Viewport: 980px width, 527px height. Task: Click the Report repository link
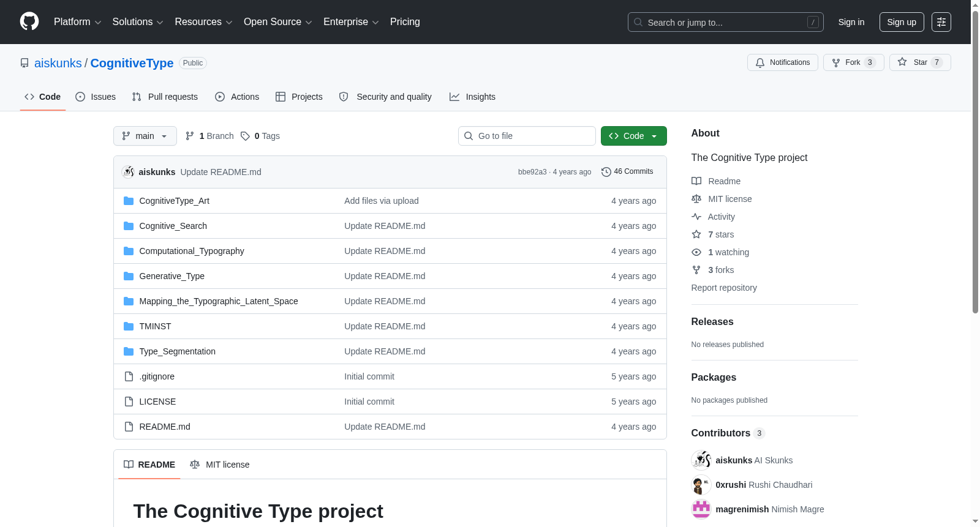(724, 288)
